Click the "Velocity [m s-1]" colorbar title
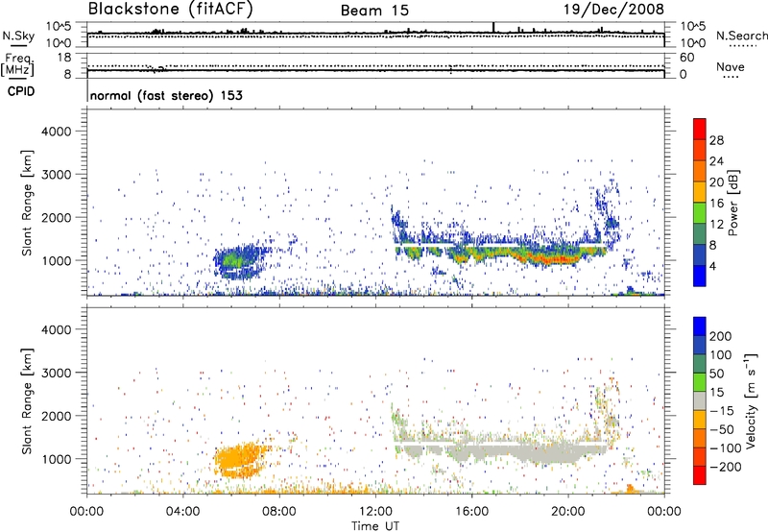Screen dimensions: 768x532 (x=751, y=400)
